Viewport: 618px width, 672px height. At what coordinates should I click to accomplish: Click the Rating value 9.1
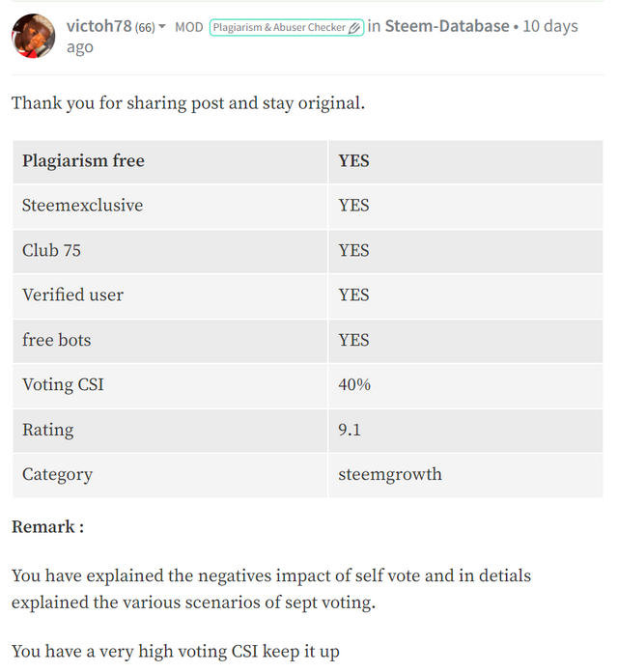point(350,430)
